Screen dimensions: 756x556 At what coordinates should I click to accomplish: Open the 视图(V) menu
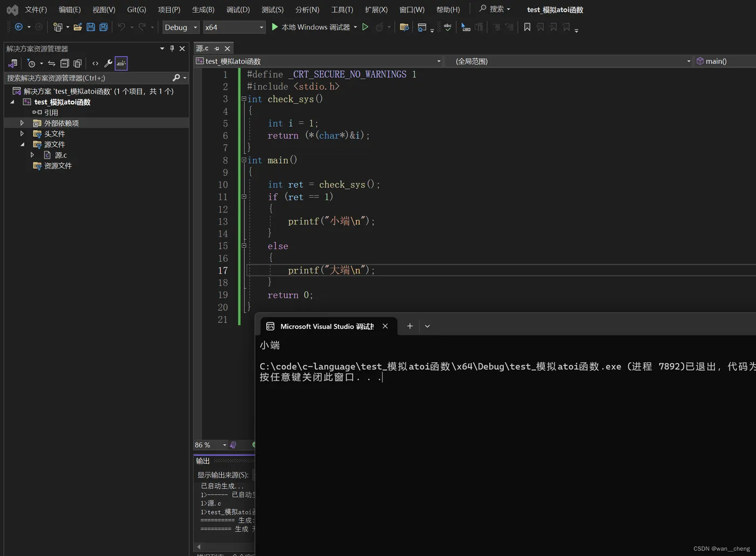coord(104,10)
